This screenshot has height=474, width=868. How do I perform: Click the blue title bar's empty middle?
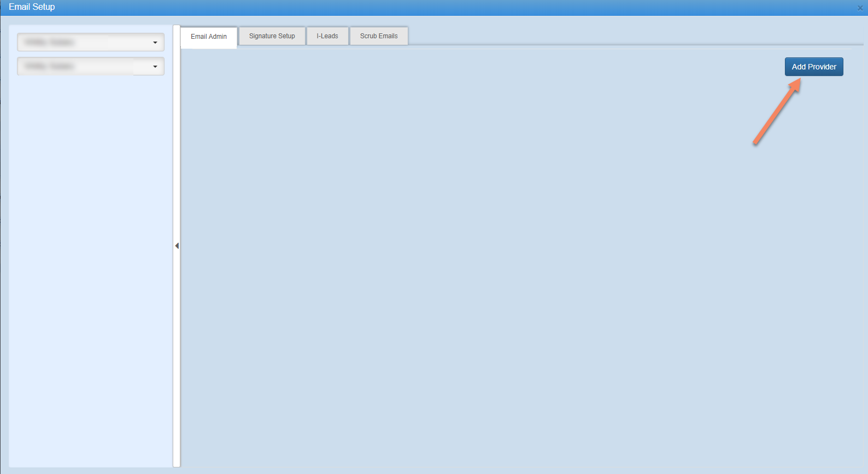(437, 7)
